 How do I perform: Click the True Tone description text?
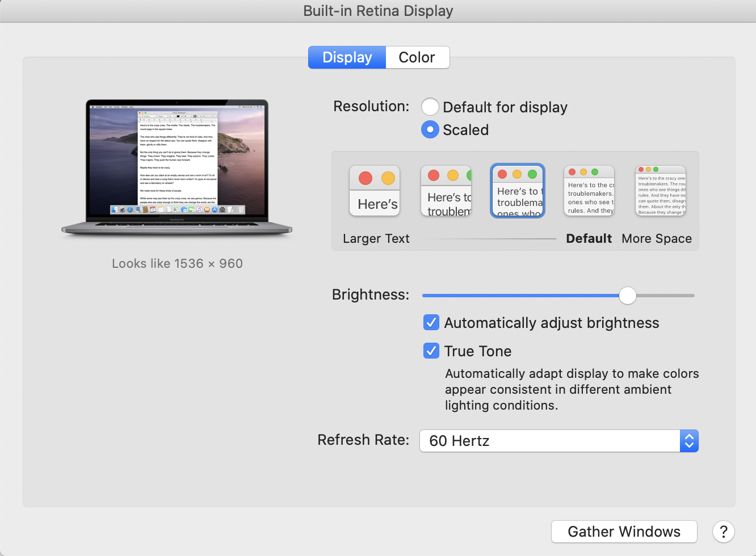(x=572, y=389)
